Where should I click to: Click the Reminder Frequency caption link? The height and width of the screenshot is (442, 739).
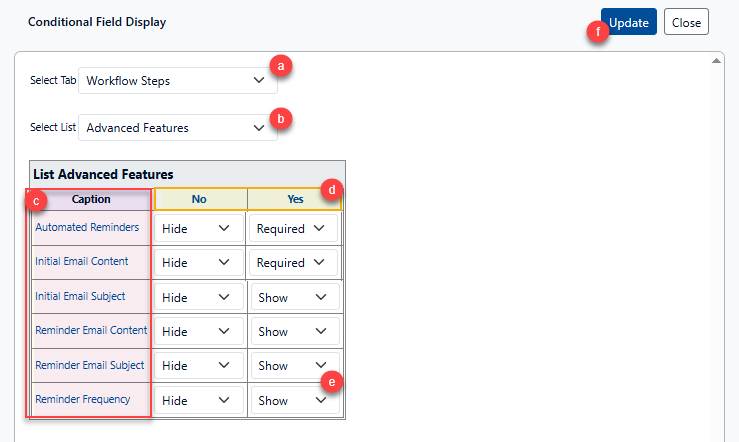tap(83, 399)
